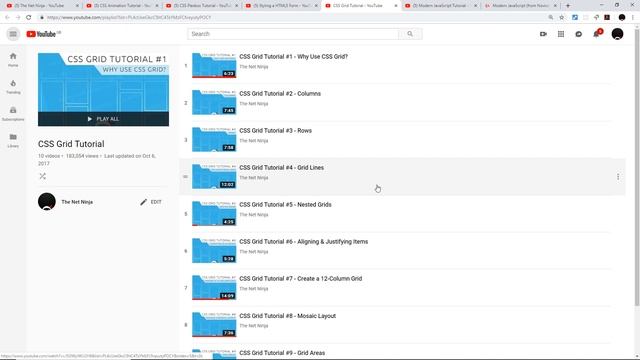Shuffle the CSS Grid Tutorial playlist

42,176
